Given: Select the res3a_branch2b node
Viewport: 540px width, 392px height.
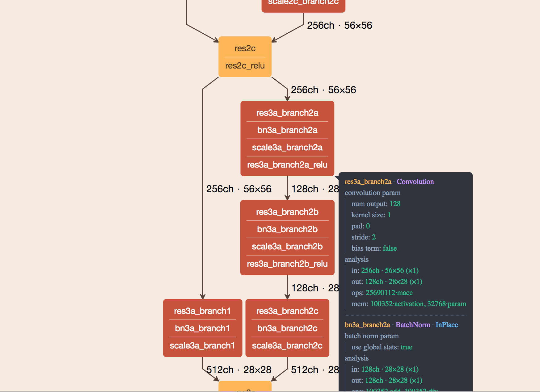Looking at the screenshot, I should coord(287,212).
